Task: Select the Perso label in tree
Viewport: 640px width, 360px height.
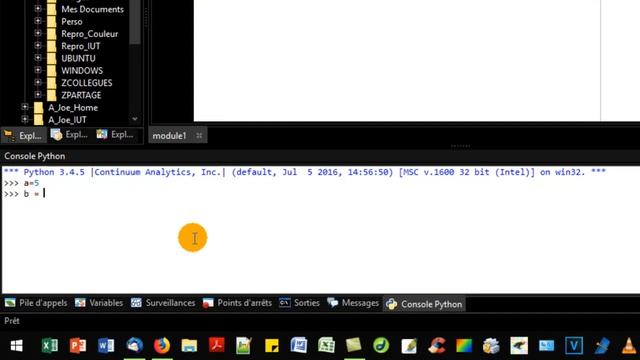Action: coord(72,22)
